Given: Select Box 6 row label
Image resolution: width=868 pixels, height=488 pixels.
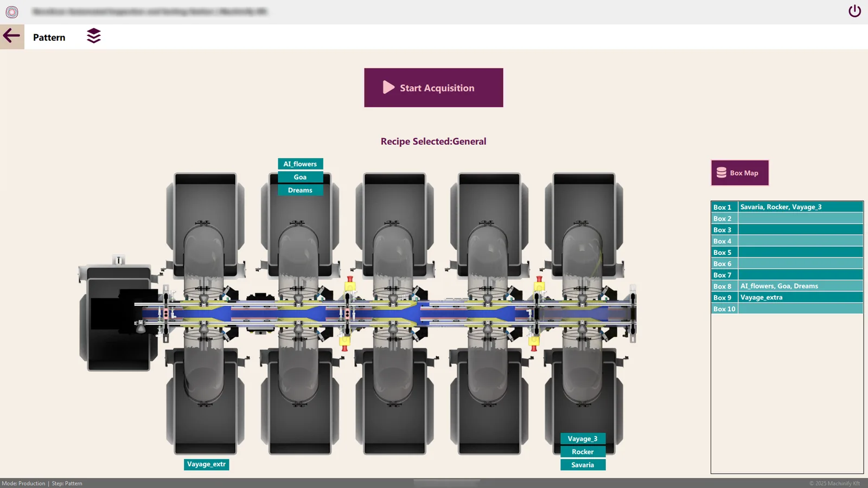Looking at the screenshot, I should [x=724, y=264].
